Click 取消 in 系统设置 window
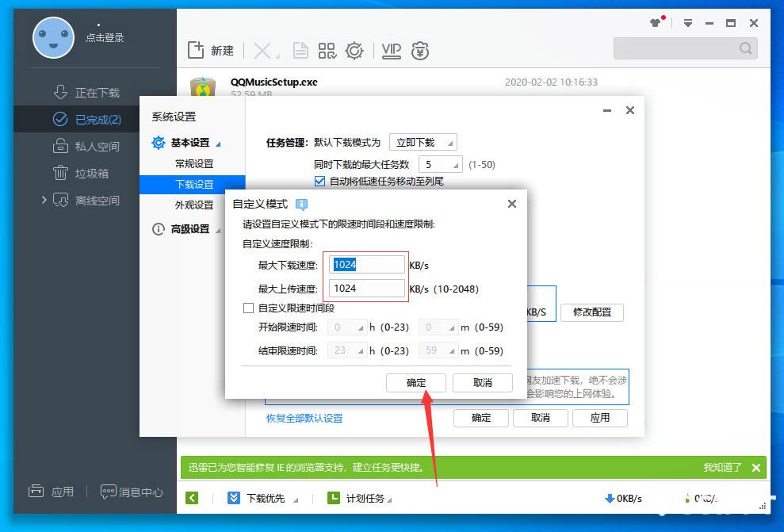Image resolution: width=784 pixels, height=532 pixels. [x=541, y=418]
